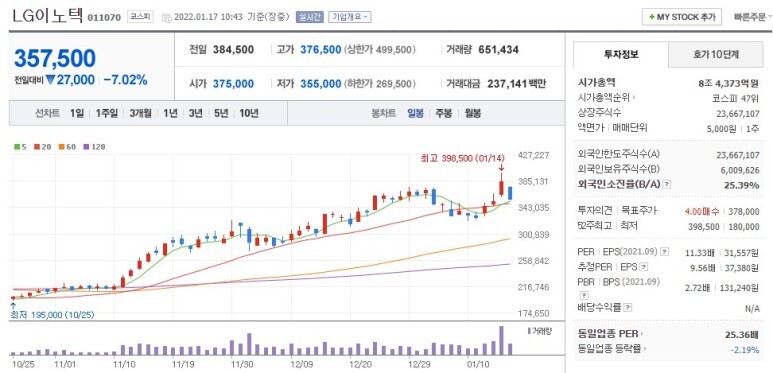Viewport: 773px width, 373px height.
Task: Open the 빠른주문 dropdown
Action: coord(753,17)
